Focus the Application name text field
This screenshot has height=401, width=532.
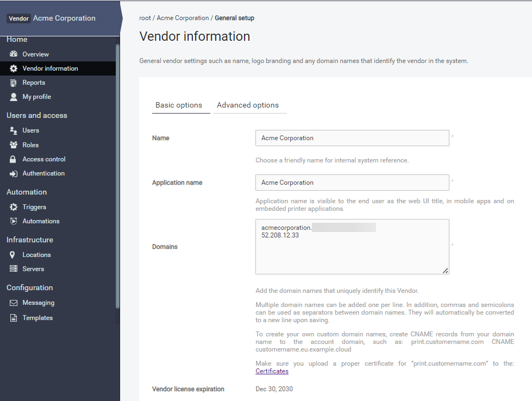[x=352, y=183]
